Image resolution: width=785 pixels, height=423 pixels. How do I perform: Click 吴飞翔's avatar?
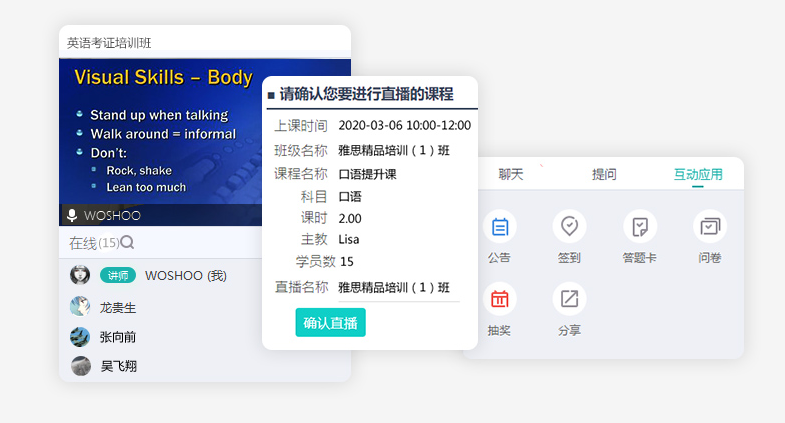coord(80,366)
